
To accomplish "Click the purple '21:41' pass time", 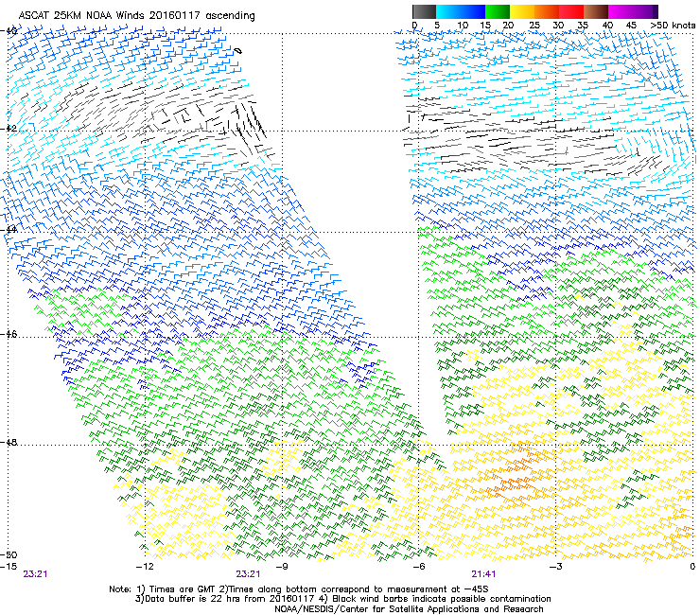I will tap(483, 574).
